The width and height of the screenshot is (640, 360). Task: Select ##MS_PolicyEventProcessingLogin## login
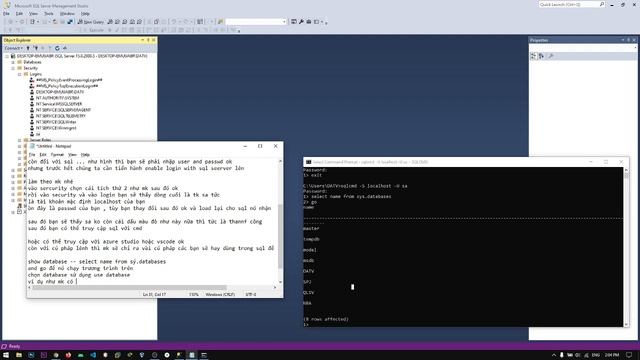point(69,80)
